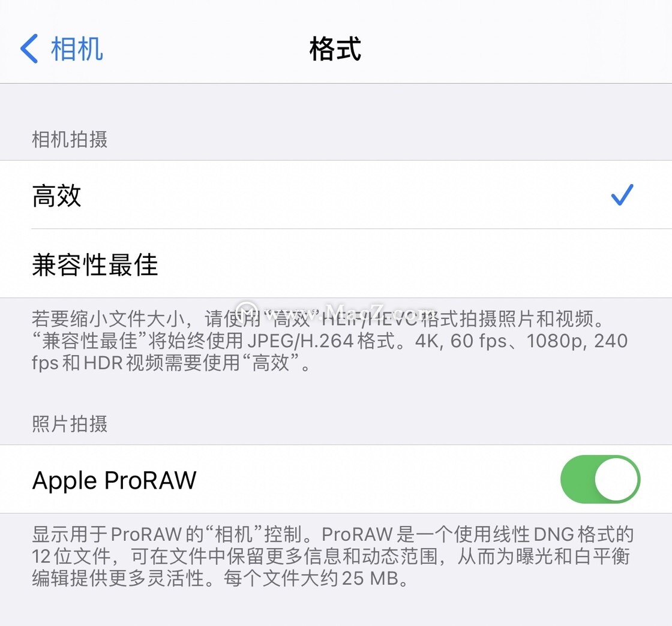672x626 pixels.
Task: Click the 1080p, 240 text
Action: click(x=577, y=341)
